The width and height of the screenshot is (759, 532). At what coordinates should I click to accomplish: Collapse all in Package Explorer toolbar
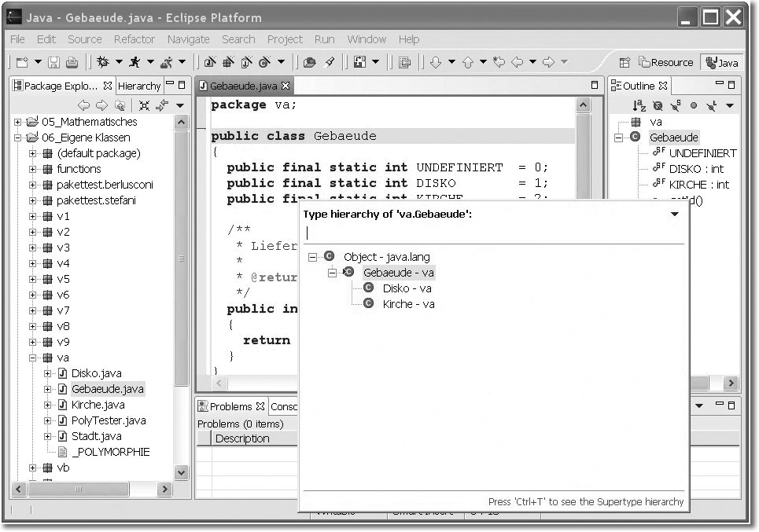click(x=144, y=105)
